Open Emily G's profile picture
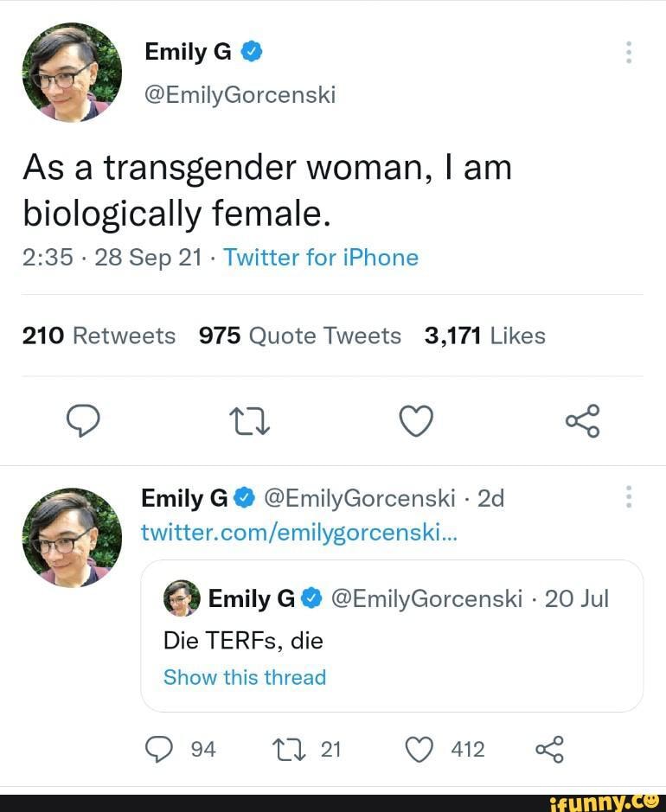 [x=71, y=71]
